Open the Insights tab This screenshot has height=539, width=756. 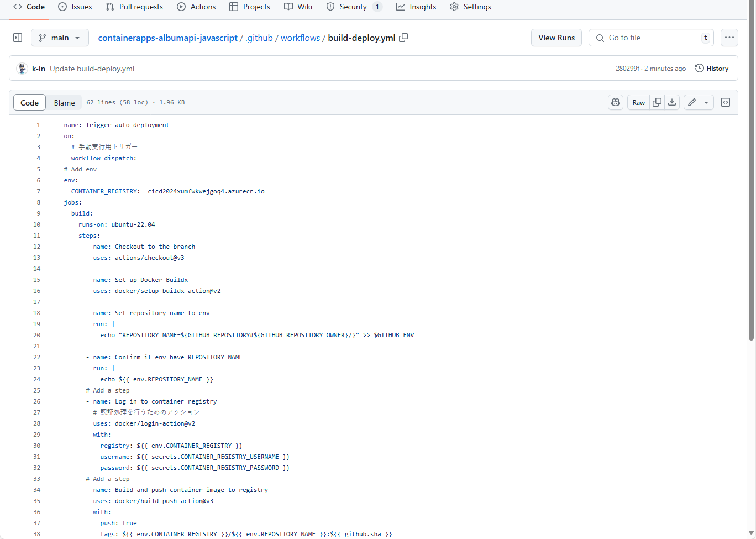click(x=416, y=7)
